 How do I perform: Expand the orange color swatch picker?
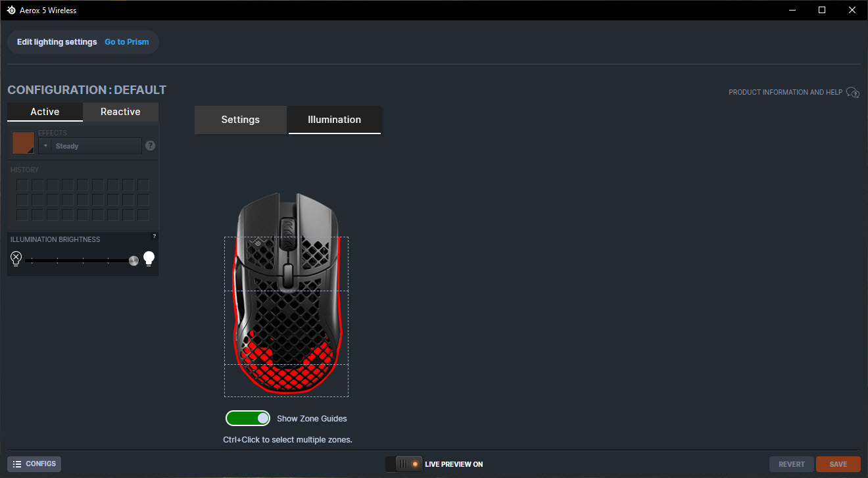click(23, 143)
